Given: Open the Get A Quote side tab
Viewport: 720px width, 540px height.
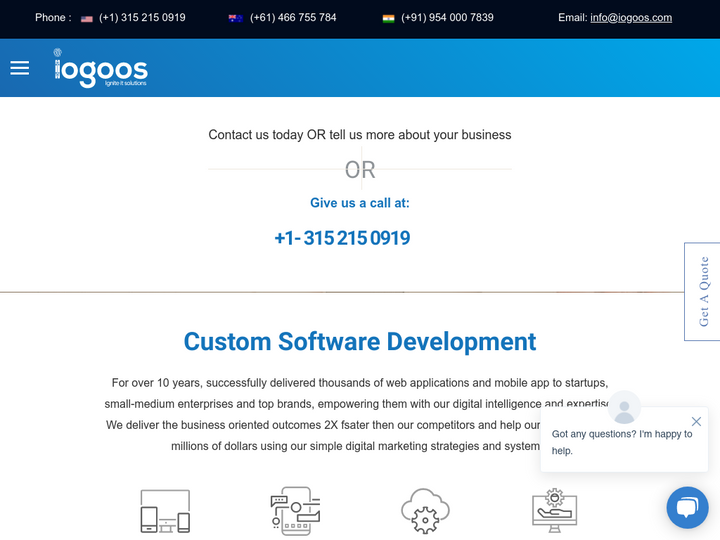Looking at the screenshot, I should click(703, 291).
